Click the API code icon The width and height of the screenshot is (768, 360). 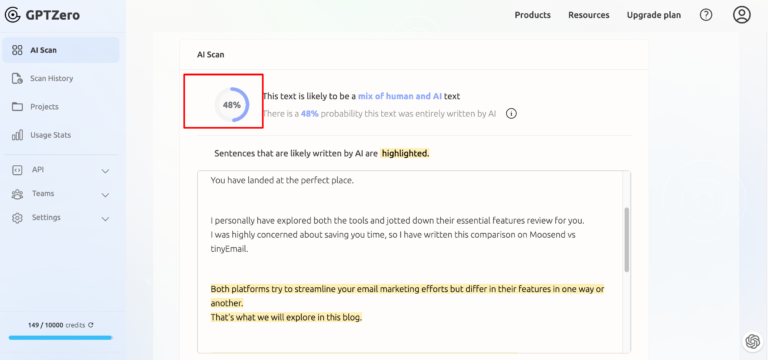[17, 170]
